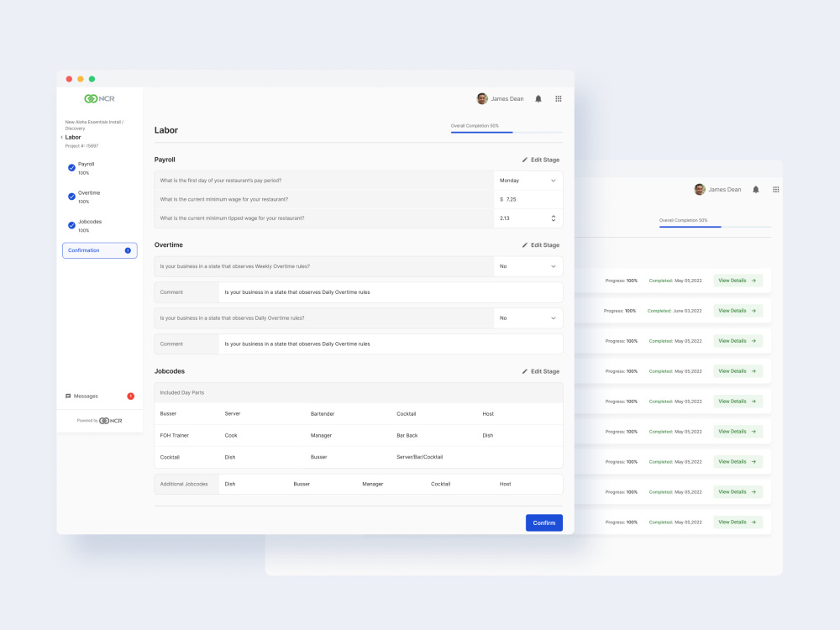Click Overall Completion progress bar in background window
This screenshot has height=630, width=840.
tap(715, 227)
